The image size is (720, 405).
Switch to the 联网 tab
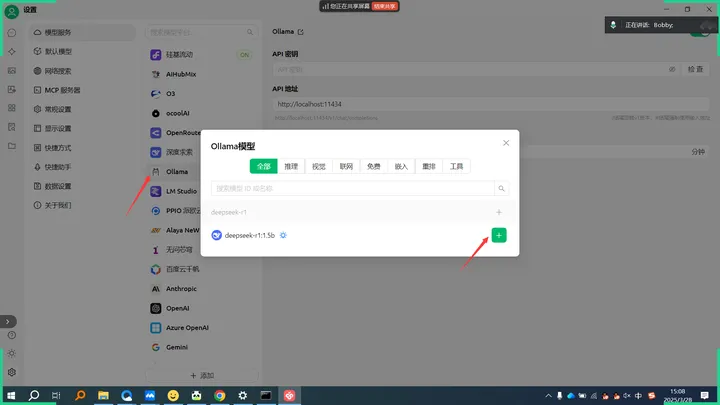coord(346,166)
